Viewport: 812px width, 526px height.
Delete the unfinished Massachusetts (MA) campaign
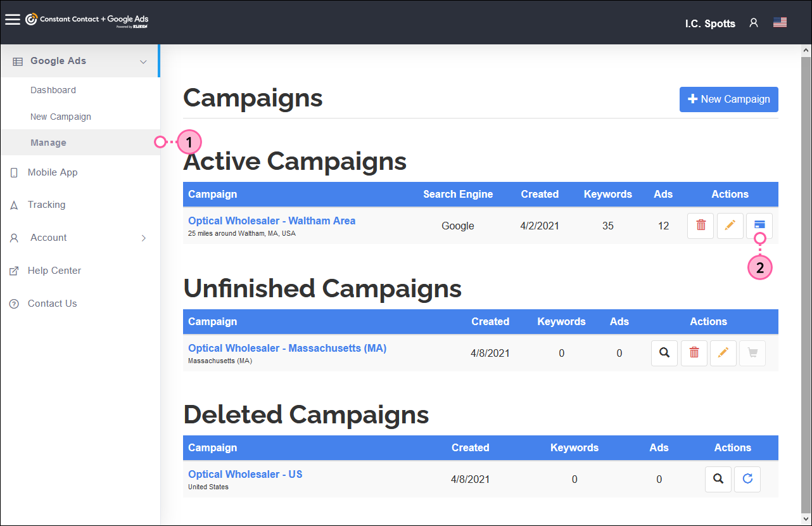[694, 353]
